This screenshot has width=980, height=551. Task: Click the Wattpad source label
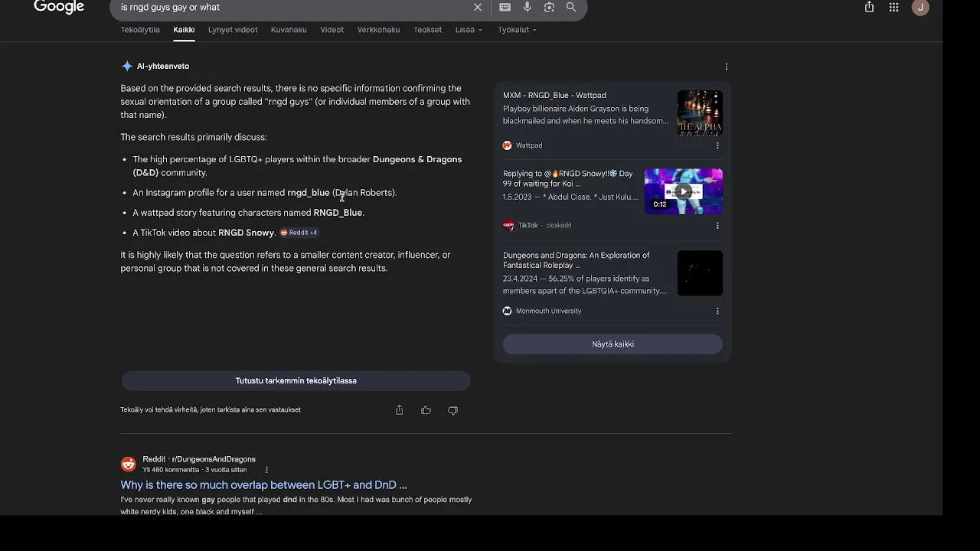[x=529, y=145]
